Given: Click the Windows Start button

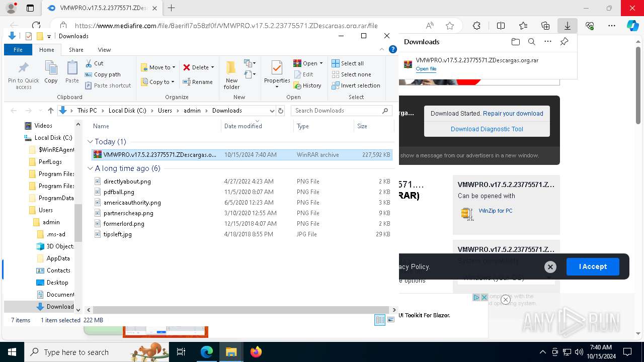Looking at the screenshot, I should coord(12,352).
